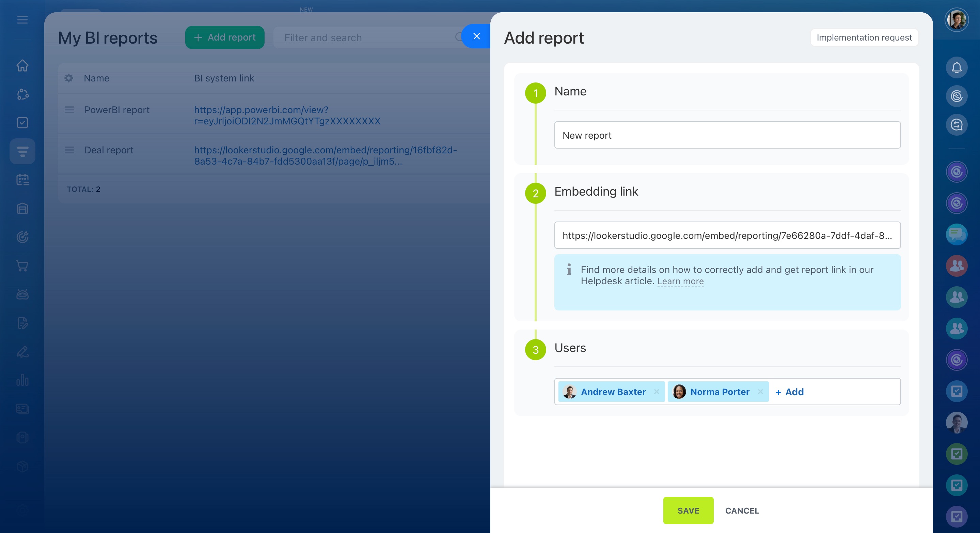This screenshot has height=533, width=980.
Task: Focus the report Name input field
Action: 727,135
